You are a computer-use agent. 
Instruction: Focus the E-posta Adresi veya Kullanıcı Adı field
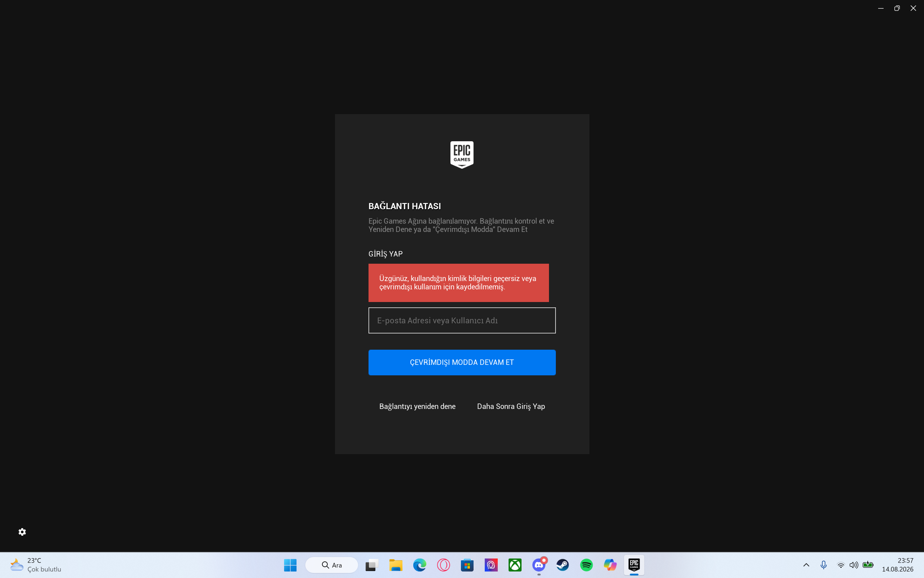[x=462, y=320]
